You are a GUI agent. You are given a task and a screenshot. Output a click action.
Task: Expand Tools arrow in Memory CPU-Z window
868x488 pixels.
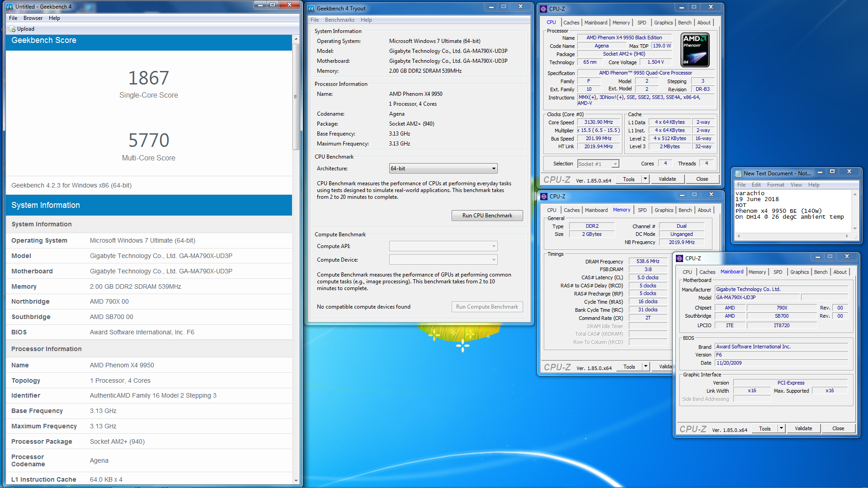click(646, 366)
